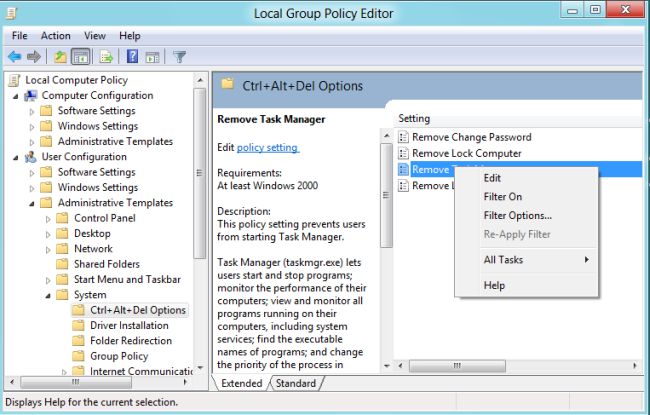Click the Back arrow toolbar icon
650x415 pixels.
(x=15, y=56)
